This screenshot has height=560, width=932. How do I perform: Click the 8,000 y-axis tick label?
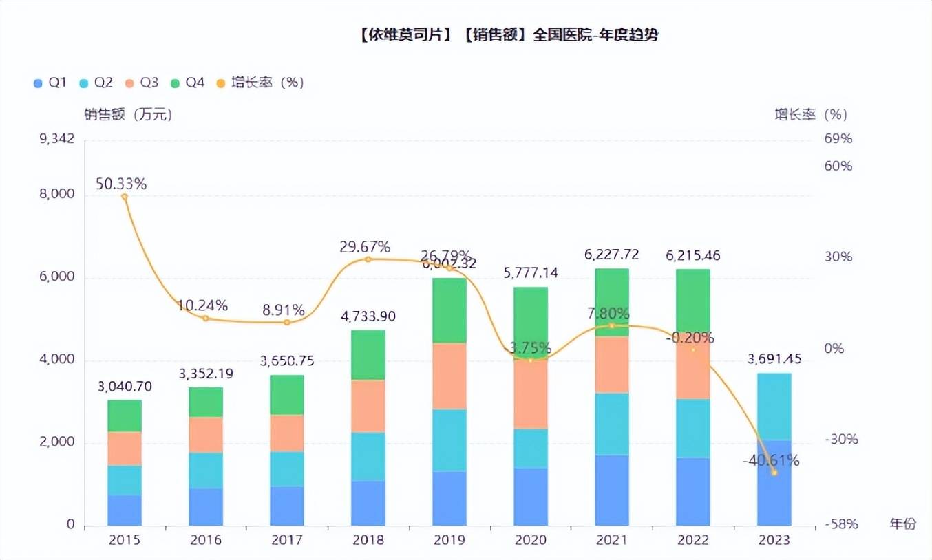click(x=59, y=195)
